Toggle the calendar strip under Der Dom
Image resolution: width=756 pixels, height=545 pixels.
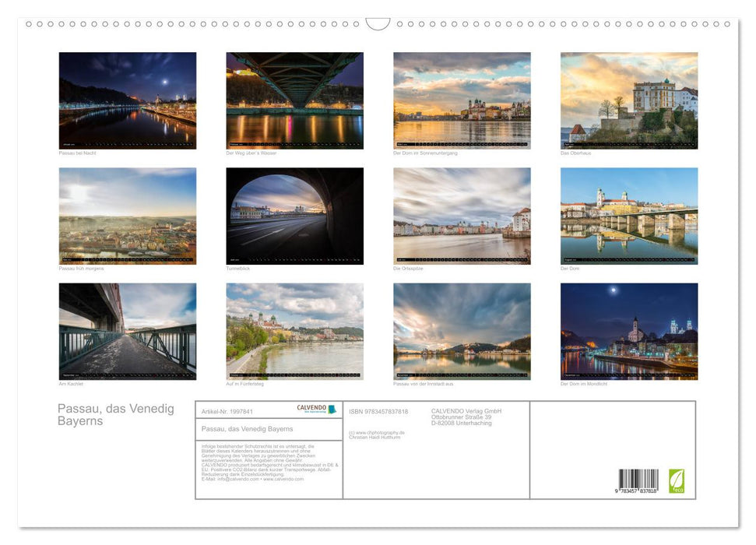[628, 259]
